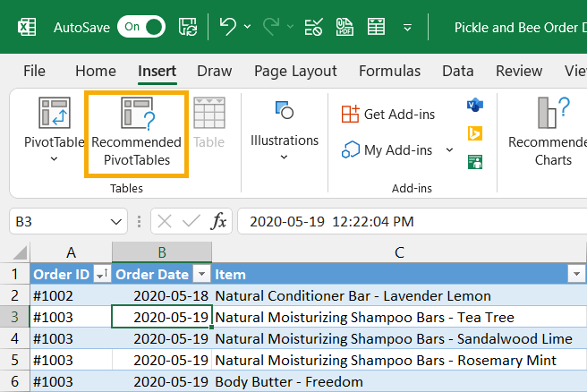Open the Name Box dropdown arrow

click(x=116, y=222)
